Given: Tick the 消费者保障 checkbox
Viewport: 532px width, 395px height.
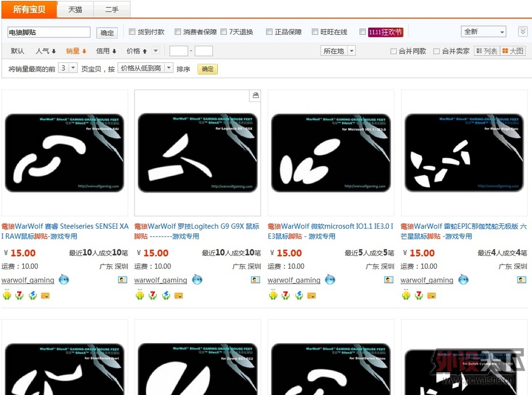Looking at the screenshot, I should click(178, 32).
